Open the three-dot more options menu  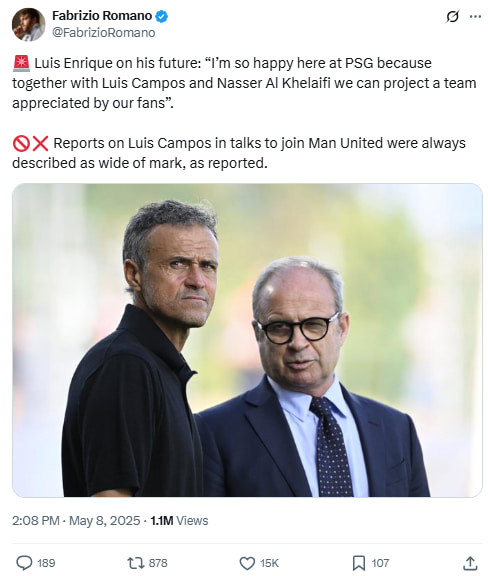click(x=476, y=17)
